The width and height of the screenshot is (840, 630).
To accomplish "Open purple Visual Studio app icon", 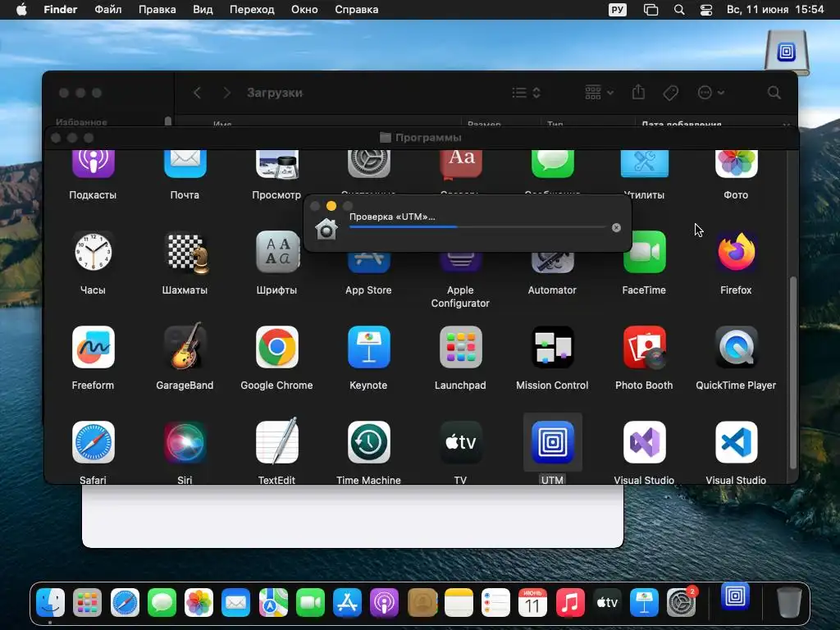I will pyautogui.click(x=645, y=442).
